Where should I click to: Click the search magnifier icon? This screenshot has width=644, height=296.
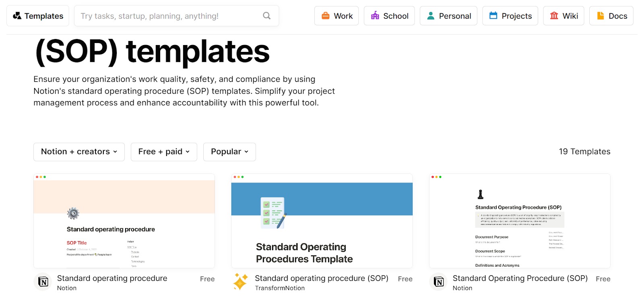pos(266,16)
